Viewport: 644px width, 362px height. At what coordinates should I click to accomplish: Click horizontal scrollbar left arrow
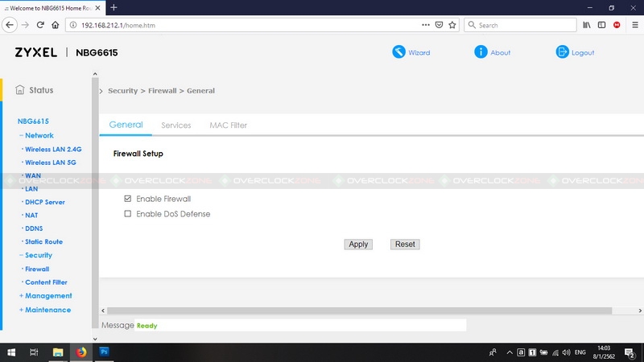[103, 311]
